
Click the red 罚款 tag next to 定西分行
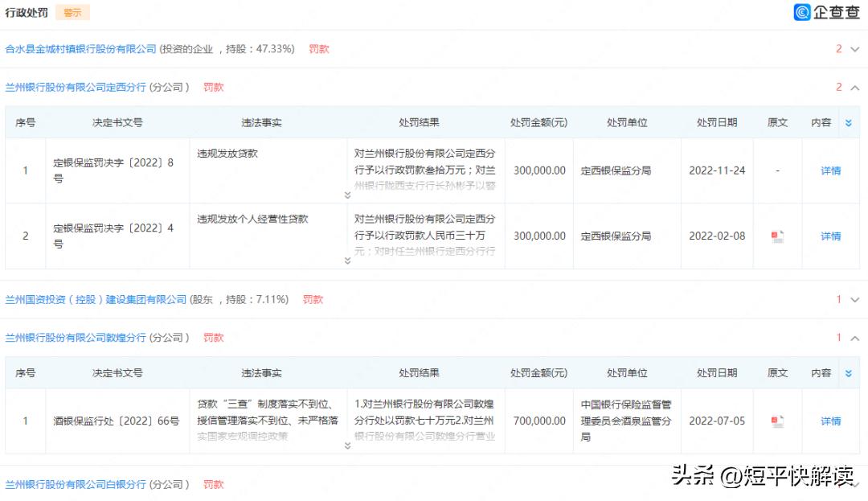coord(212,87)
